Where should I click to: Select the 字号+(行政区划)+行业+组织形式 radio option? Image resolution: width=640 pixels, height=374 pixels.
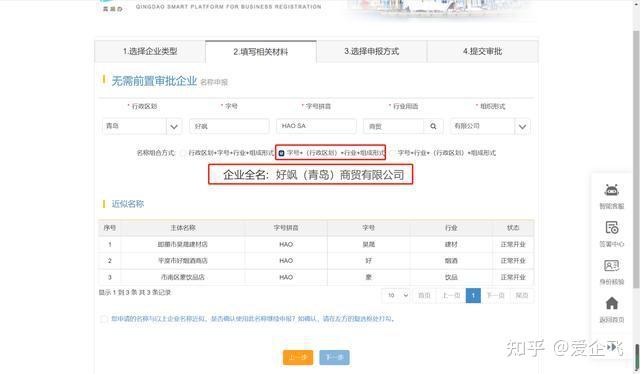pyautogui.click(x=281, y=153)
